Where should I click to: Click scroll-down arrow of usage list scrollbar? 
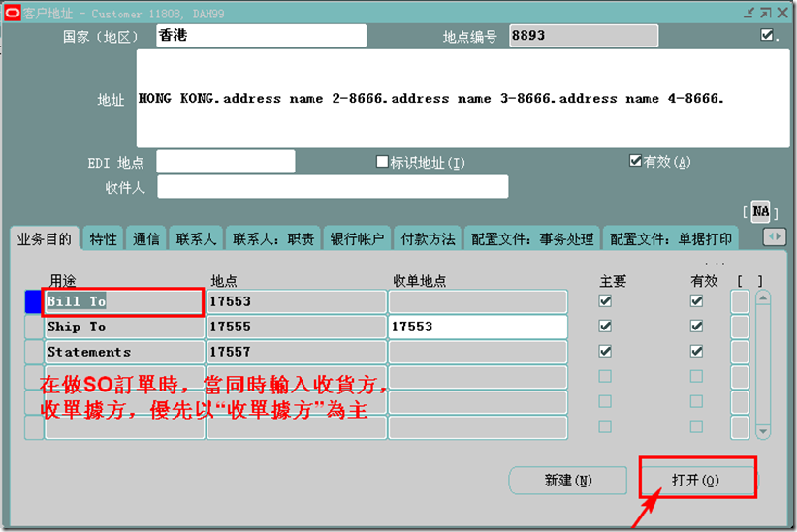tap(762, 431)
